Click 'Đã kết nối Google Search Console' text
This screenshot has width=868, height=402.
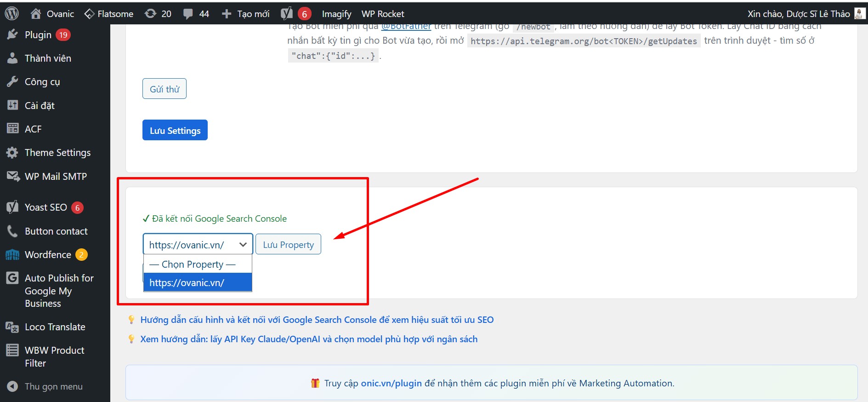tap(219, 218)
